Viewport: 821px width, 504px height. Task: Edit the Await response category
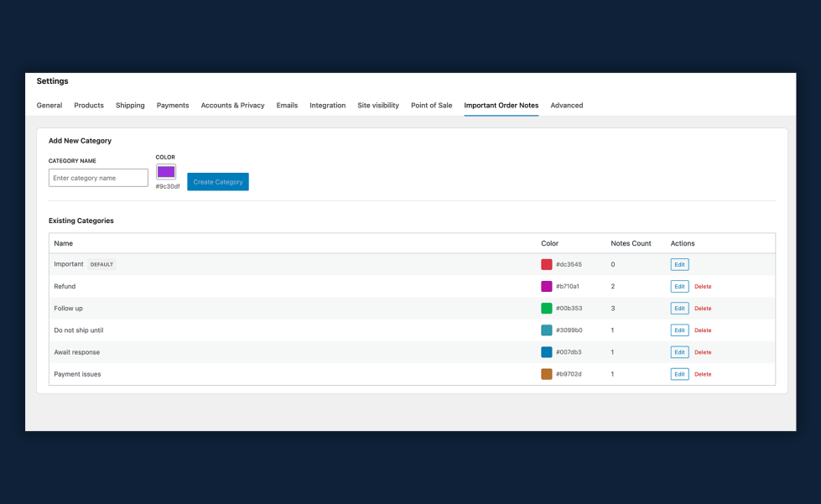679,351
